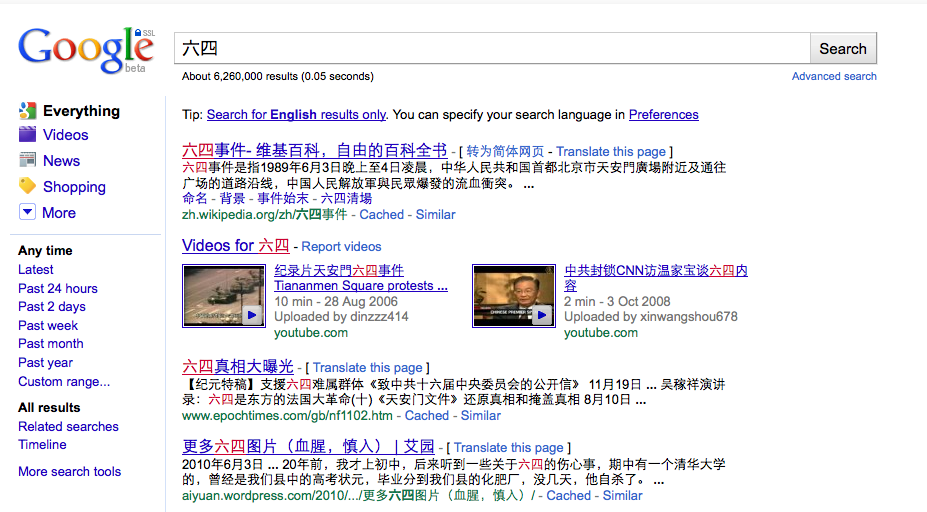Filter results to Past week
Image resolution: width=927 pixels, height=512 pixels.
click(48, 325)
